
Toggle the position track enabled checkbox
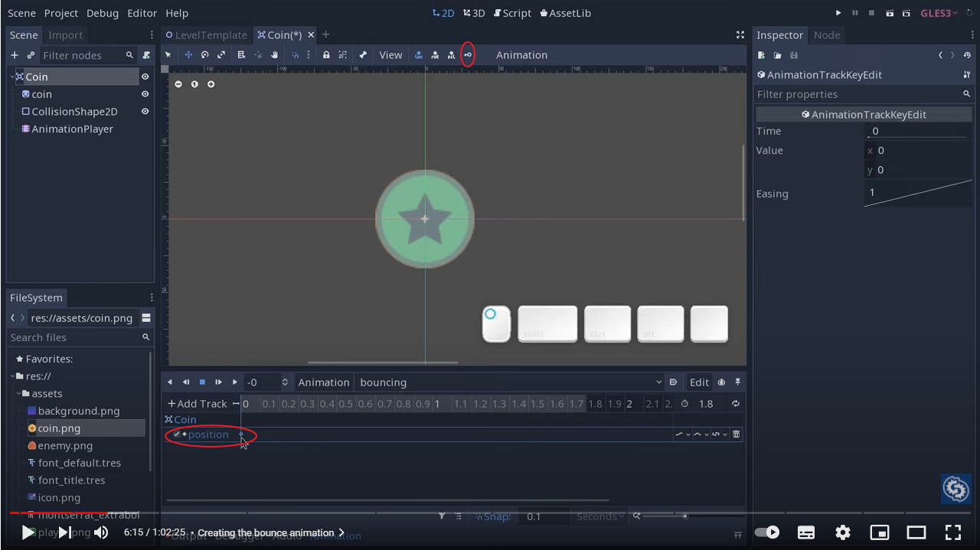tap(177, 434)
